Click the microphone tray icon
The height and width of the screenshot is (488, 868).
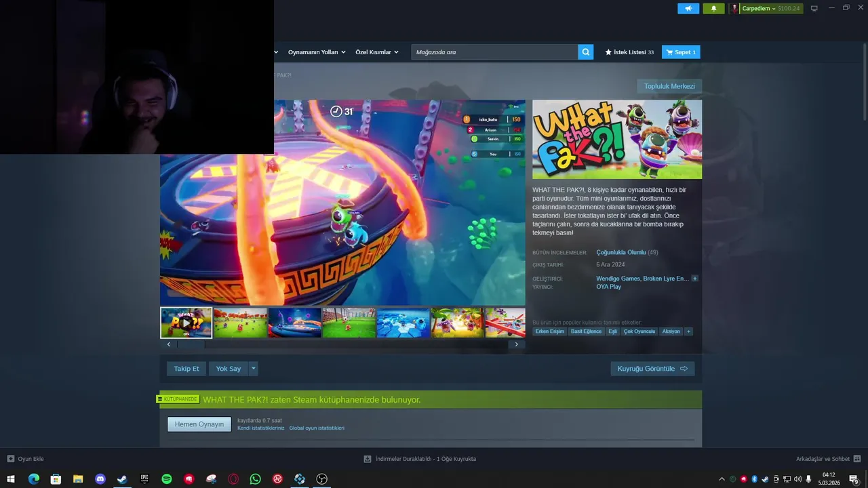click(808, 479)
